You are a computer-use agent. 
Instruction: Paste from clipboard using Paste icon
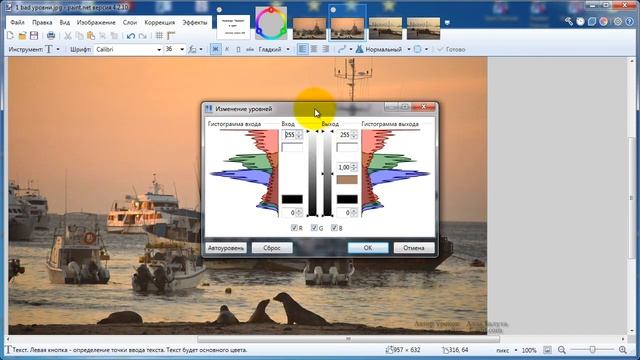[91, 36]
